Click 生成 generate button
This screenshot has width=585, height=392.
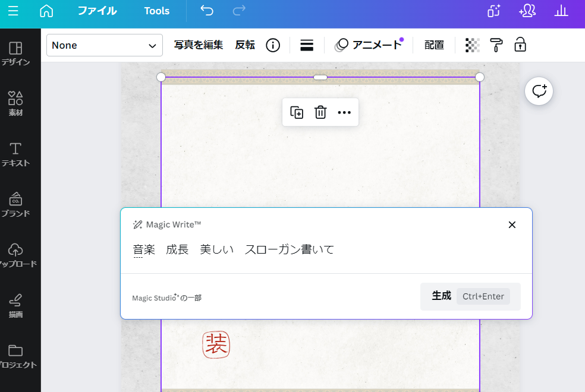[470, 296]
